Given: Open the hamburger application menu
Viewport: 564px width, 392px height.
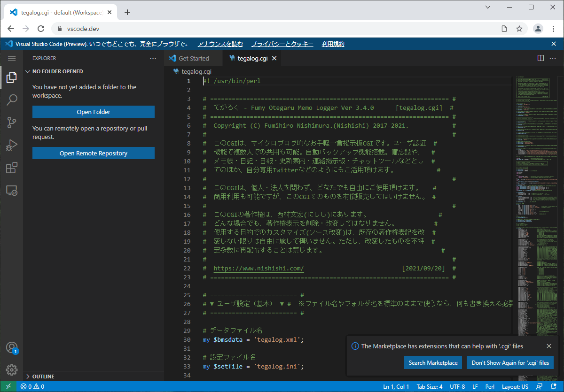Looking at the screenshot, I should (12, 58).
